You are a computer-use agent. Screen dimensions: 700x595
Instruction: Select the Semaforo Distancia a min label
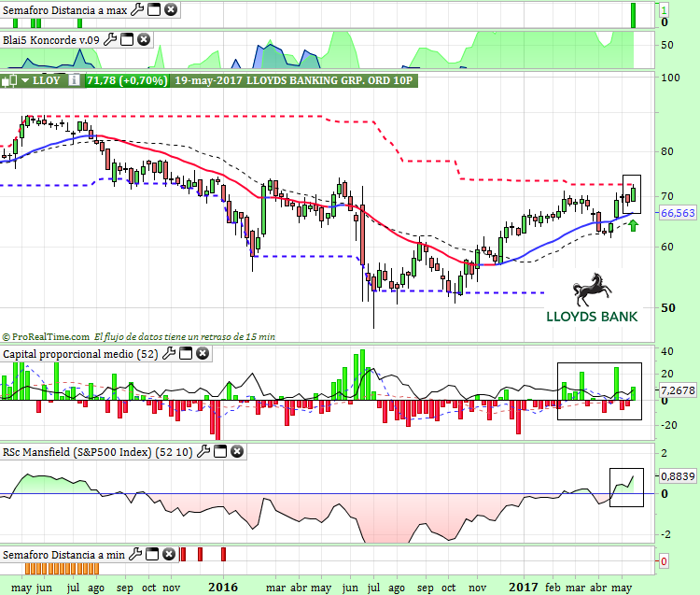click(63, 554)
